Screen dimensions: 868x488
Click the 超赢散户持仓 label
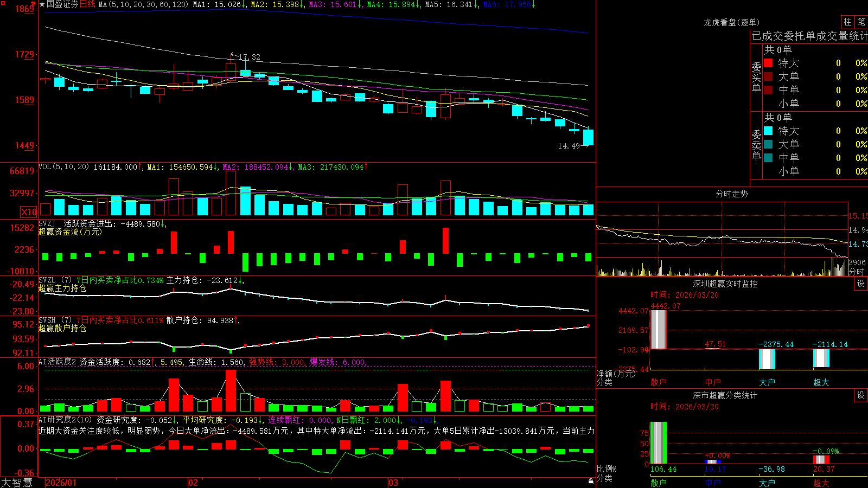click(62, 328)
